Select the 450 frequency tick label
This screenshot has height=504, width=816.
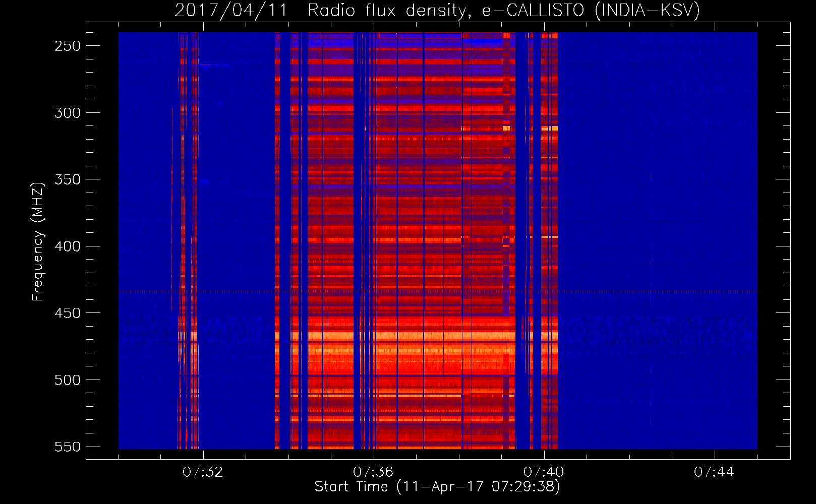click(x=68, y=313)
